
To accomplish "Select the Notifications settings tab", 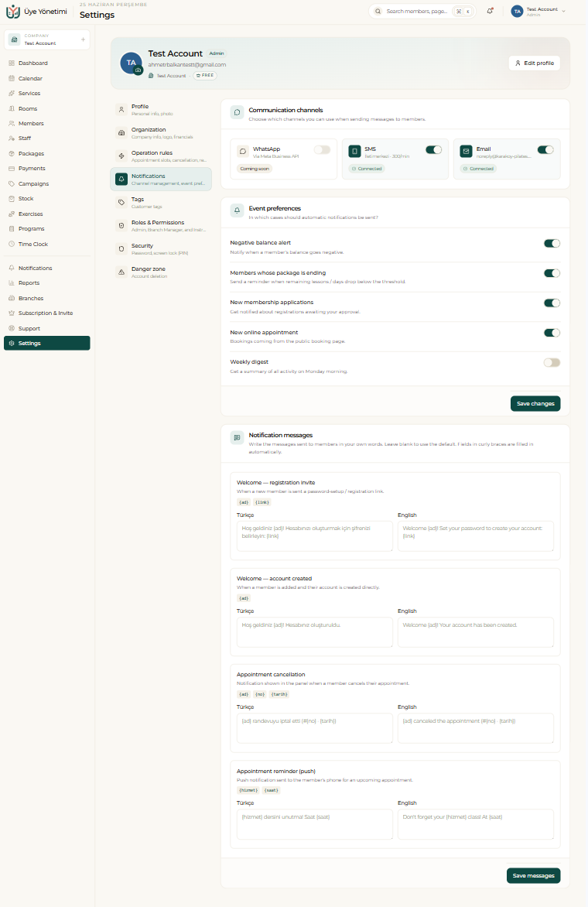I will click(161, 180).
